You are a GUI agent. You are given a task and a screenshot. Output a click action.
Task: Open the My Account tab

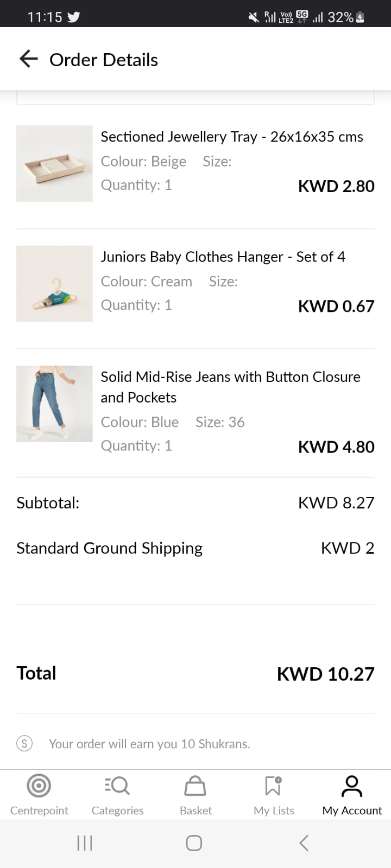(x=352, y=794)
